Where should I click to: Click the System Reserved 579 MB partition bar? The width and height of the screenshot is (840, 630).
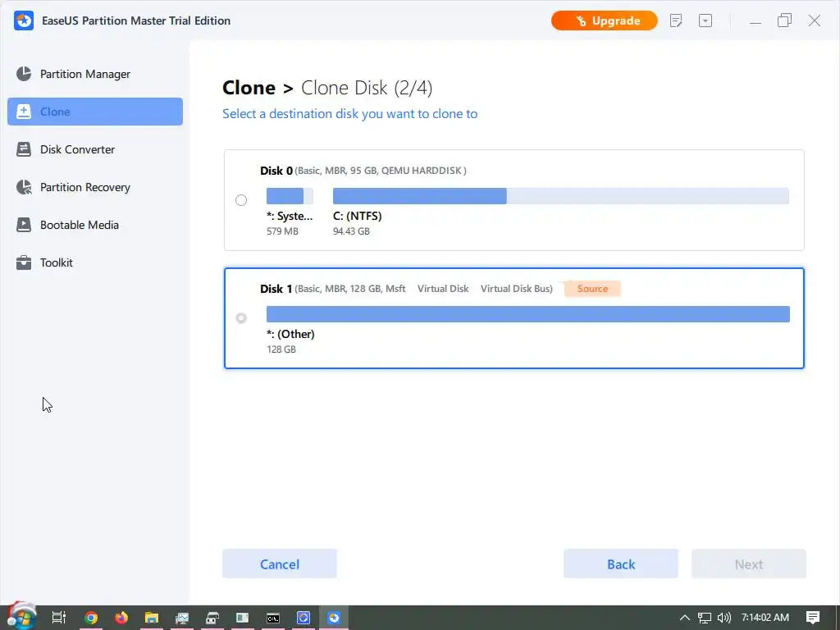click(x=290, y=196)
